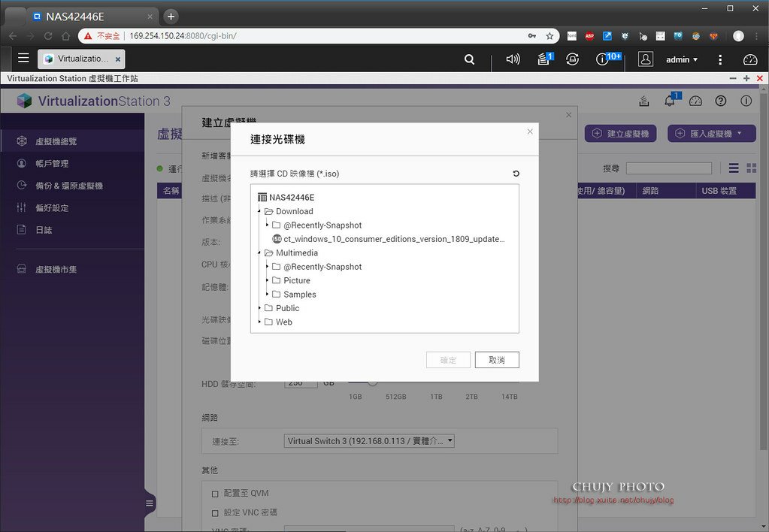Select the Windows 10 ISO file
This screenshot has height=532, width=769.
point(388,239)
